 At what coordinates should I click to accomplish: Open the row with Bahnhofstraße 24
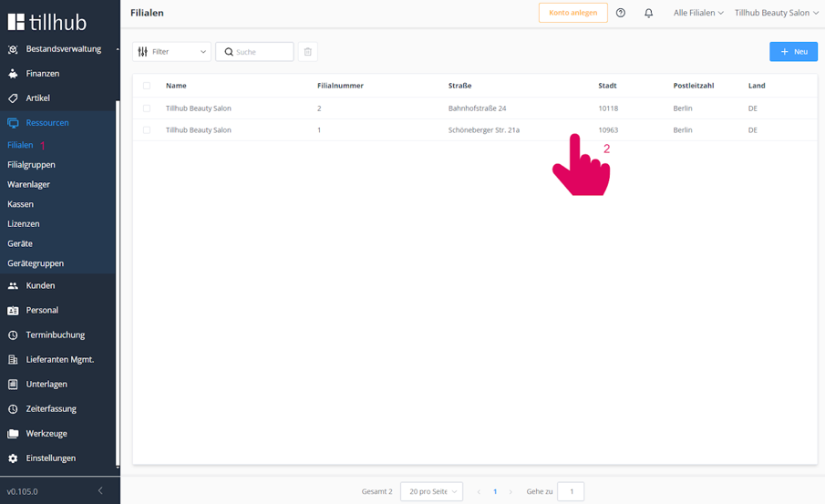(x=475, y=108)
